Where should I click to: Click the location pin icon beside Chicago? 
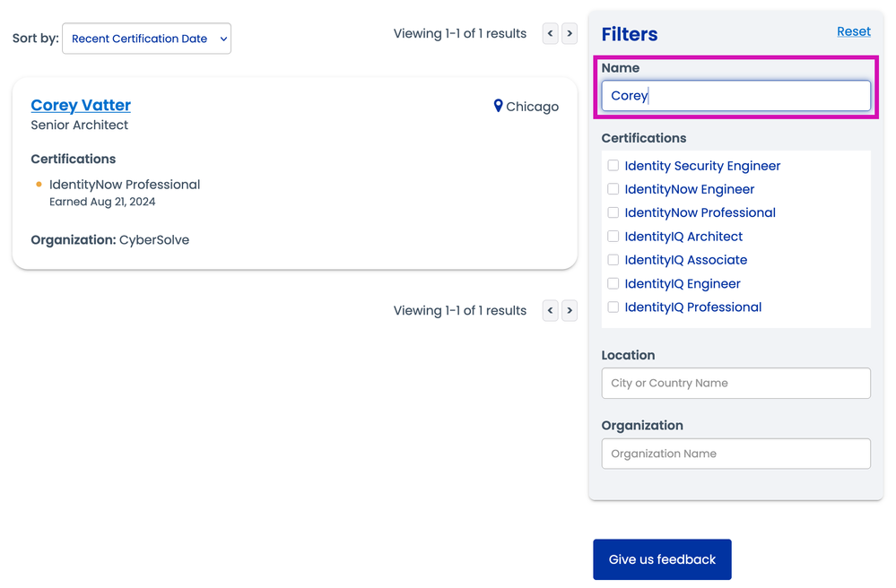(x=499, y=106)
